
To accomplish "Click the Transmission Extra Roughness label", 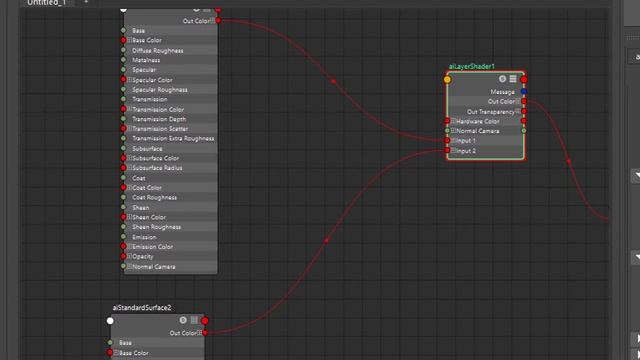I will click(173, 138).
